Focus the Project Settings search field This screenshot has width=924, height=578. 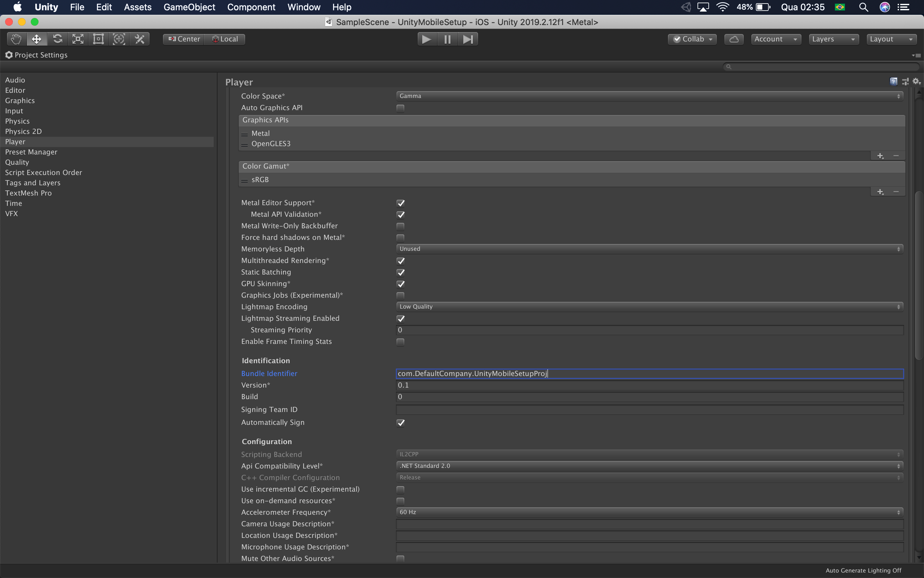click(821, 66)
